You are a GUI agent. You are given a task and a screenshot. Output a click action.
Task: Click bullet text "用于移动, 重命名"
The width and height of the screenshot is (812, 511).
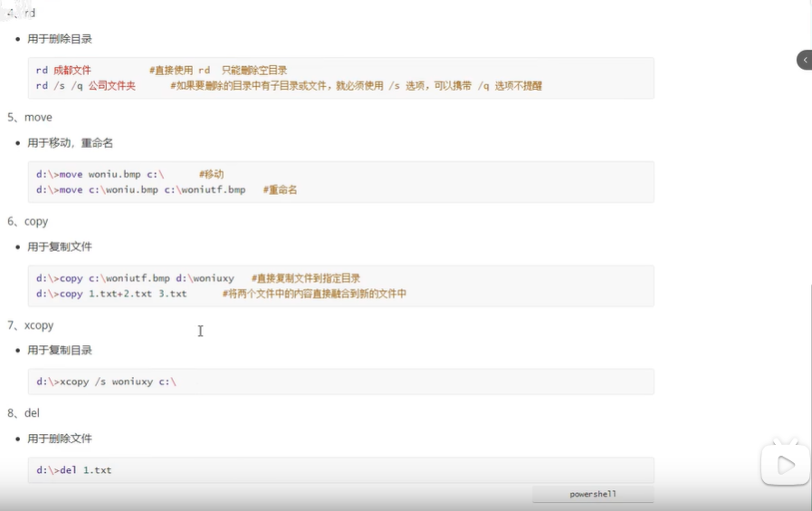click(x=70, y=142)
